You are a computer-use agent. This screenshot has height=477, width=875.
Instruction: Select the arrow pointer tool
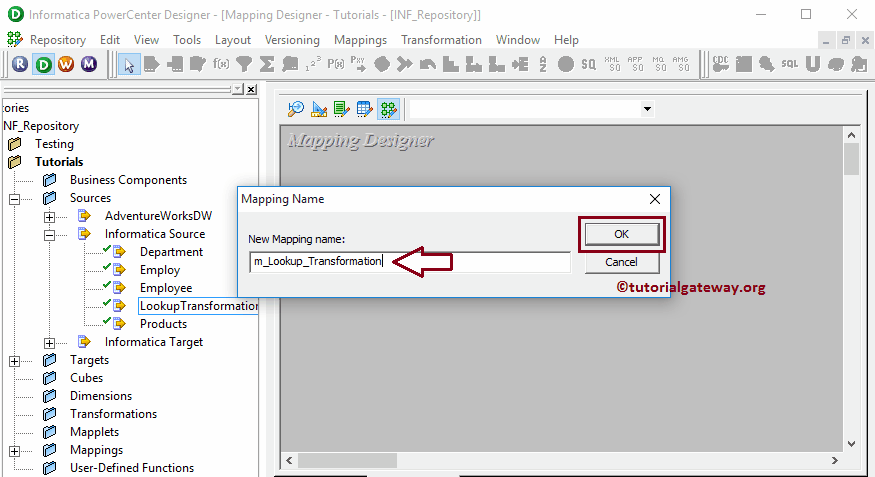[129, 65]
